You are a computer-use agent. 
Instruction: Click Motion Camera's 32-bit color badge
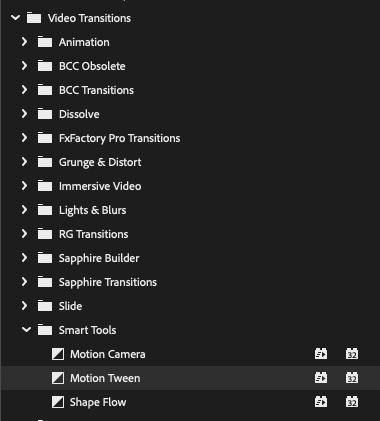tap(352, 354)
